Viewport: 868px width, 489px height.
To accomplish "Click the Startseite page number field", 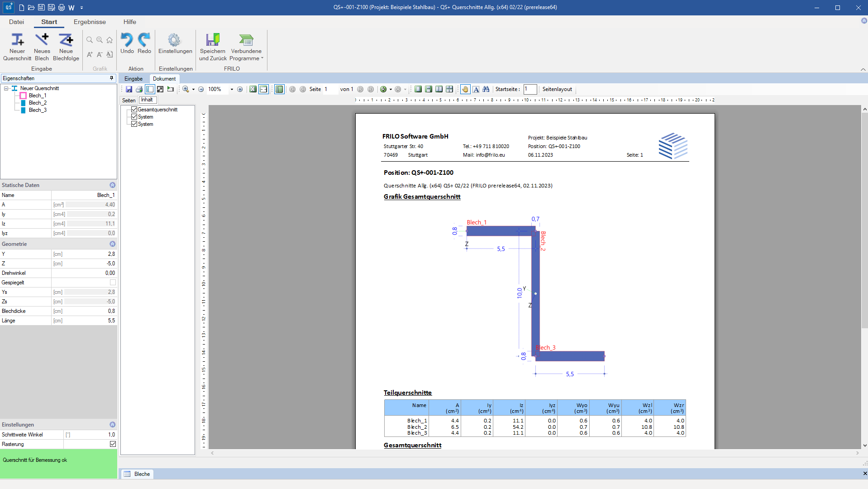I will [x=530, y=89].
